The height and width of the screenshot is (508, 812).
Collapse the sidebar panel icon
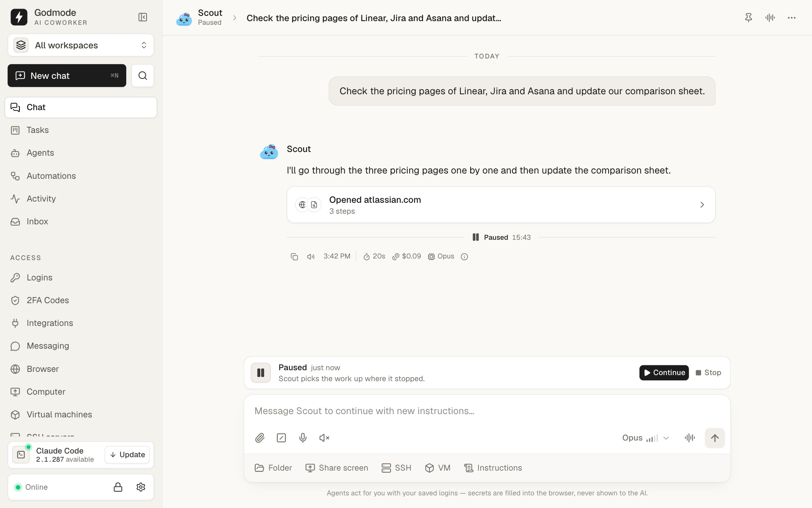[x=143, y=17]
